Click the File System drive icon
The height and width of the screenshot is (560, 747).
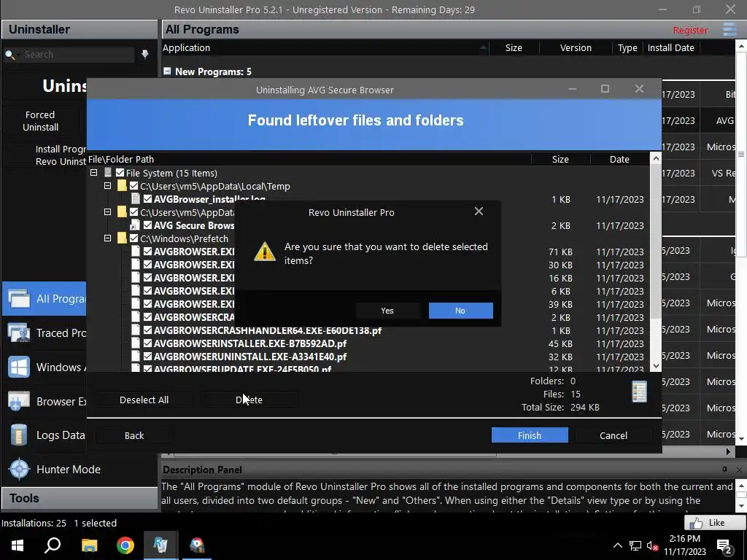click(108, 172)
